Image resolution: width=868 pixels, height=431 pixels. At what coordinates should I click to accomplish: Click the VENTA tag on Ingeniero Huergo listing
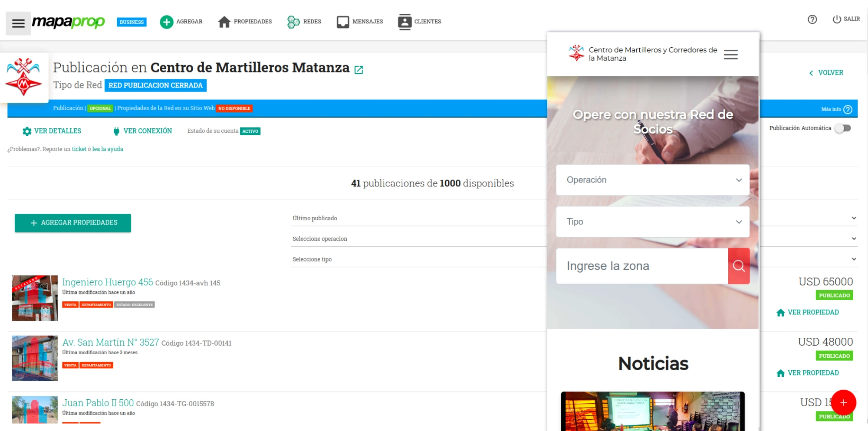[70, 305]
